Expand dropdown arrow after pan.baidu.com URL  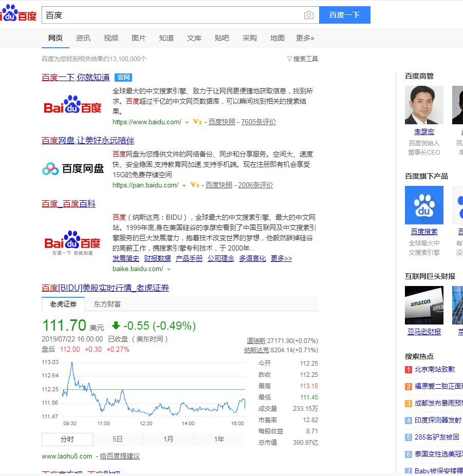click(x=184, y=186)
